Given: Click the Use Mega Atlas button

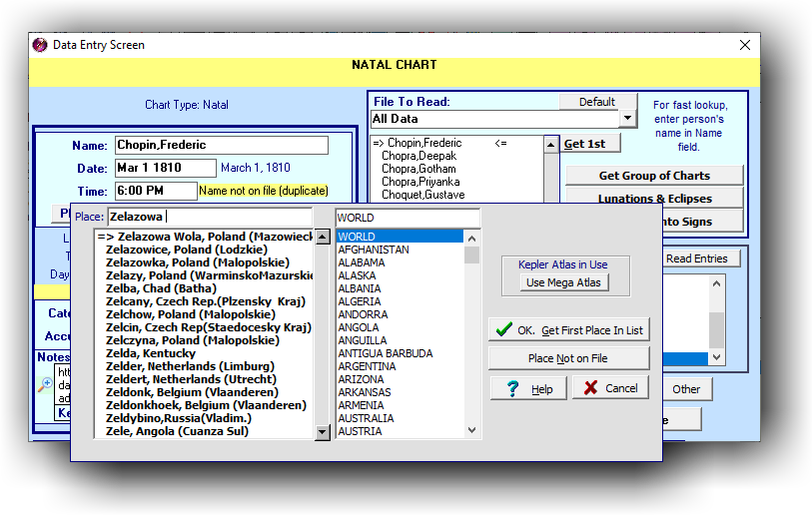Looking at the screenshot, I should (x=563, y=282).
